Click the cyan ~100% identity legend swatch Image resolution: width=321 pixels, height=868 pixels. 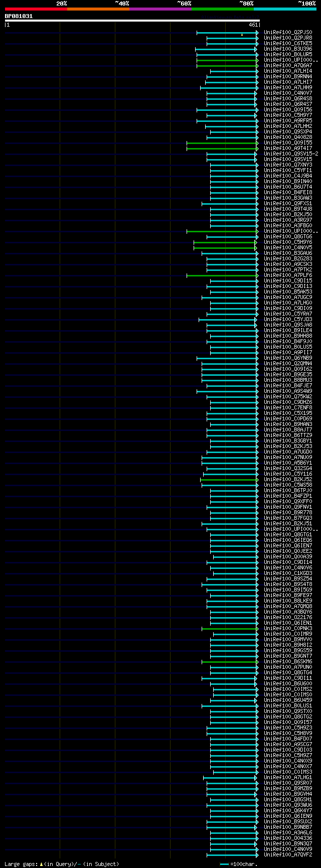[285, 9]
